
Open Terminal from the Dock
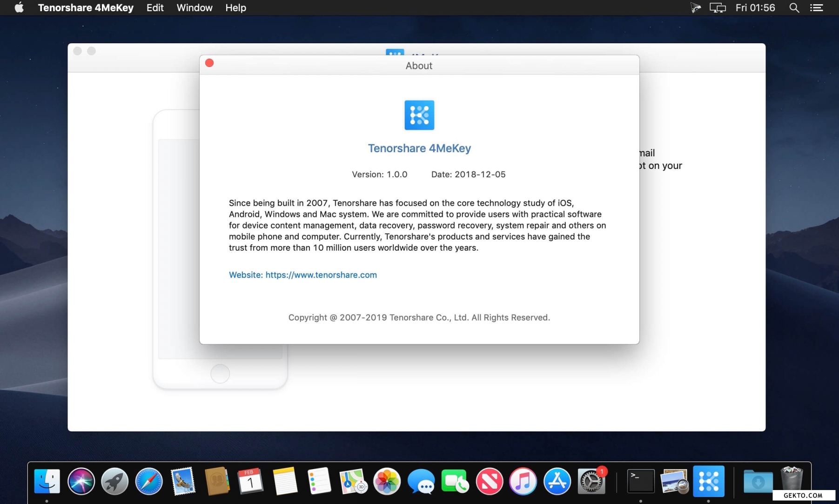click(x=641, y=481)
